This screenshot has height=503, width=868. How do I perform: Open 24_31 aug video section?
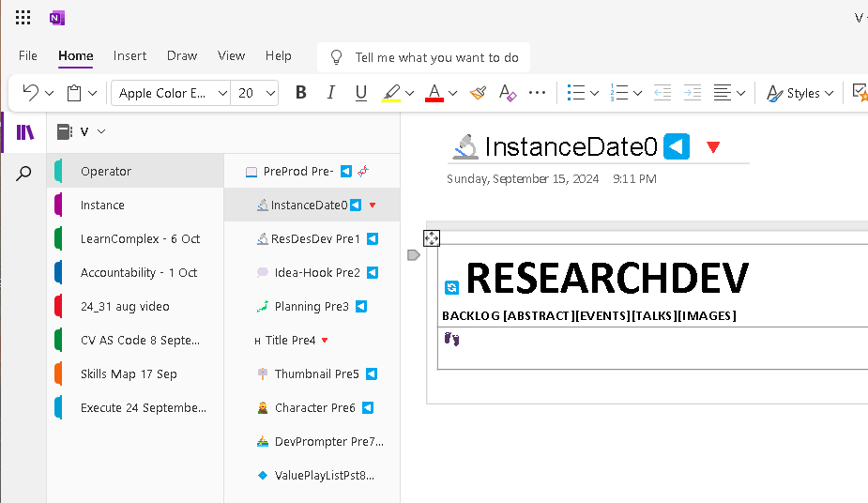coord(136,306)
